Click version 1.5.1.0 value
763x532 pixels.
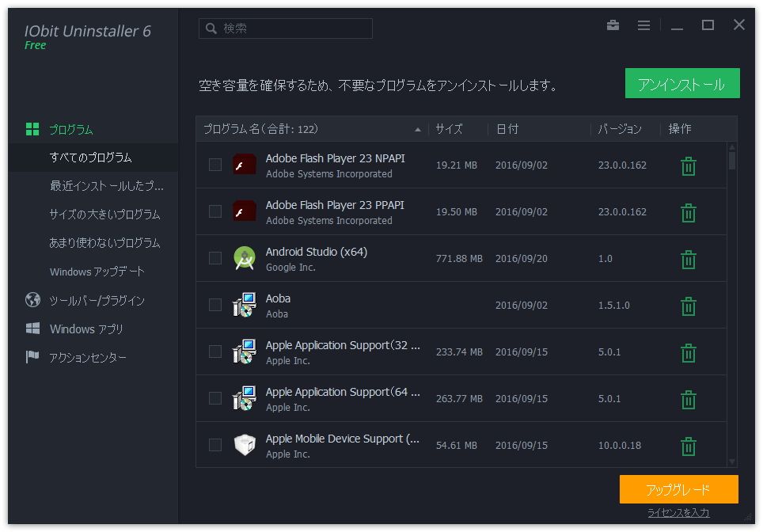[x=613, y=305]
